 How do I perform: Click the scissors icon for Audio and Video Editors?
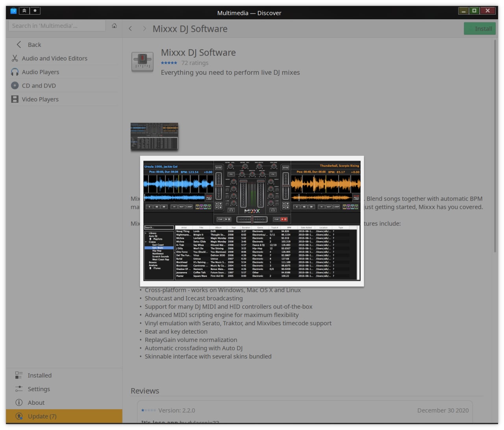point(15,58)
